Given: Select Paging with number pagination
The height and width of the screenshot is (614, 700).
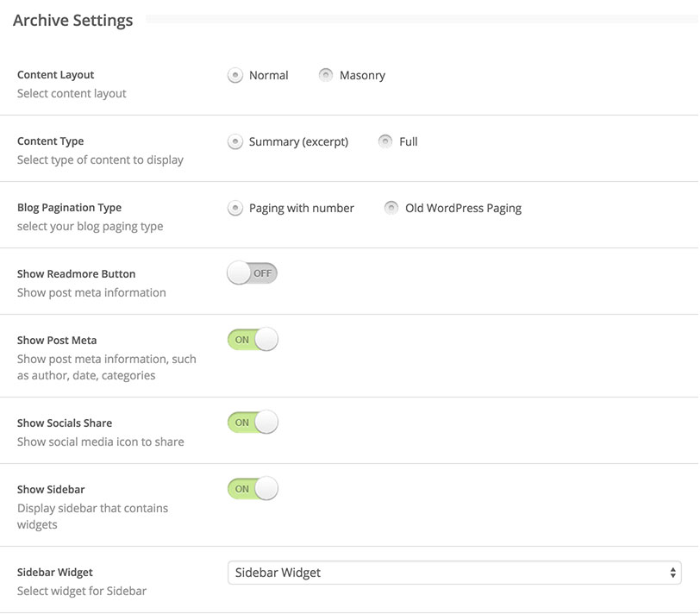Looking at the screenshot, I should (234, 208).
